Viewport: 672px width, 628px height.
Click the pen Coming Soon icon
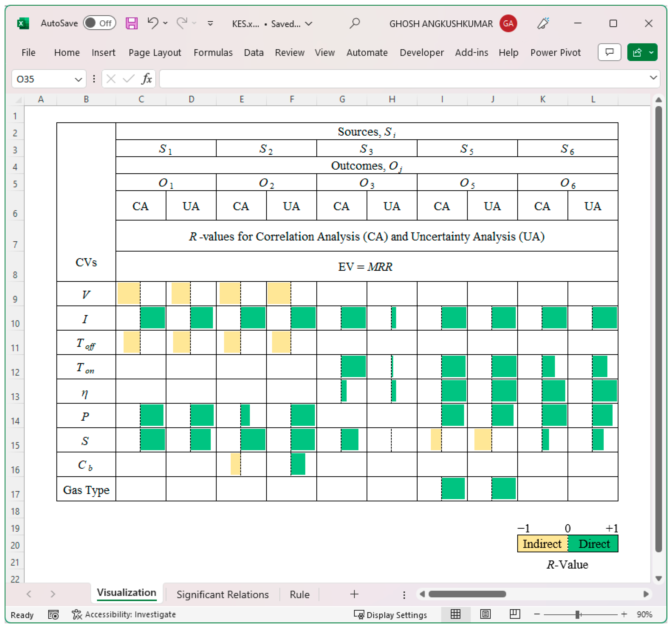click(543, 23)
